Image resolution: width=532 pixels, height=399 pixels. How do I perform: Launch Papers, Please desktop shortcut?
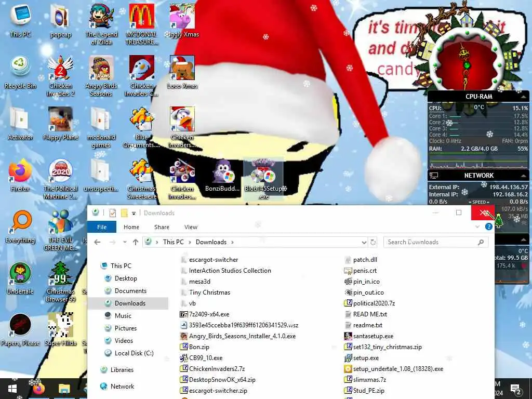20,330
